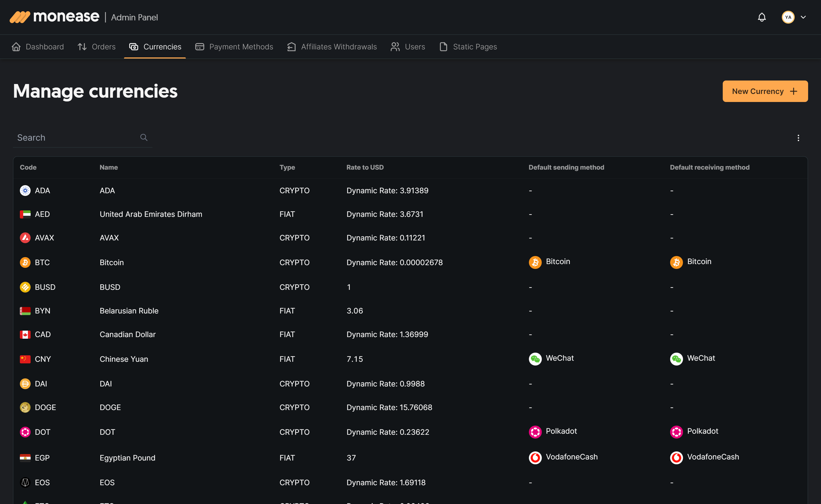The width and height of the screenshot is (821, 504).
Task: Click the VodafoneCash default receiving method icon
Action: 676,457
